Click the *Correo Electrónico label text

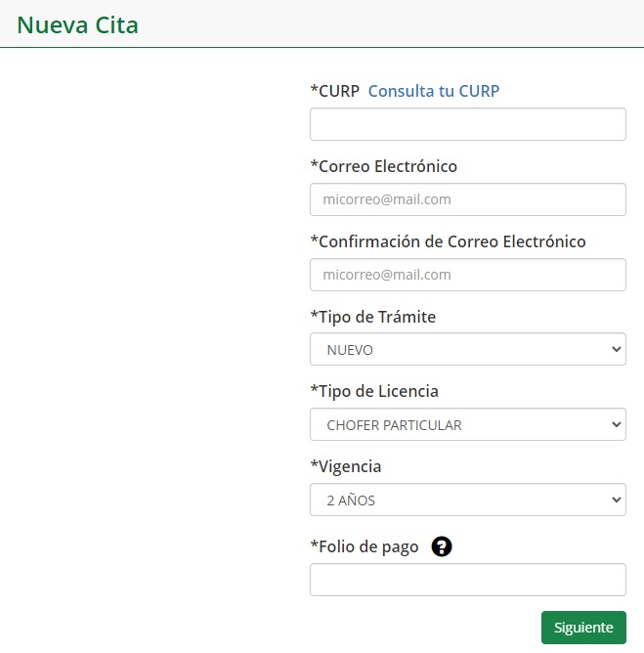click(x=384, y=166)
